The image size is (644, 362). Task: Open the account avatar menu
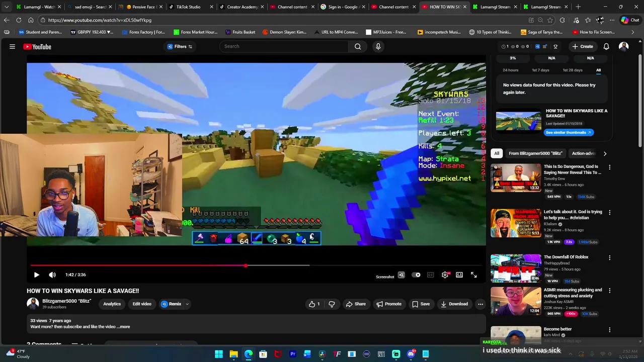click(x=623, y=46)
